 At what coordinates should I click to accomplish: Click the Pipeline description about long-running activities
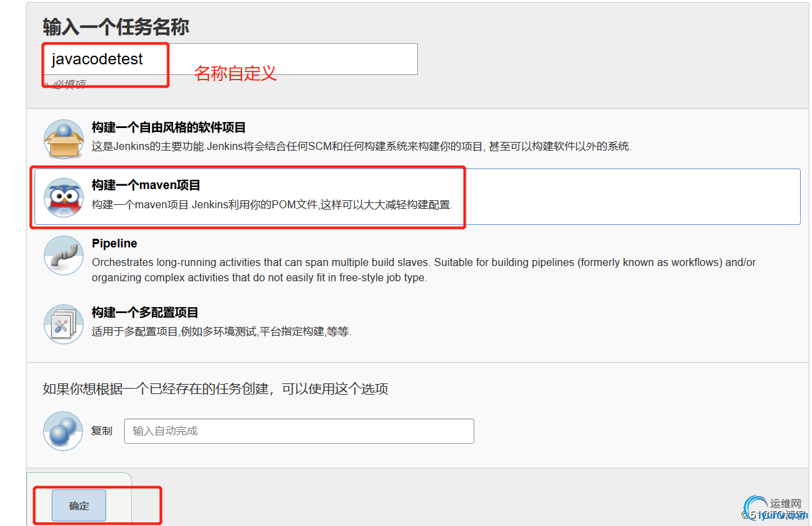coord(424,270)
